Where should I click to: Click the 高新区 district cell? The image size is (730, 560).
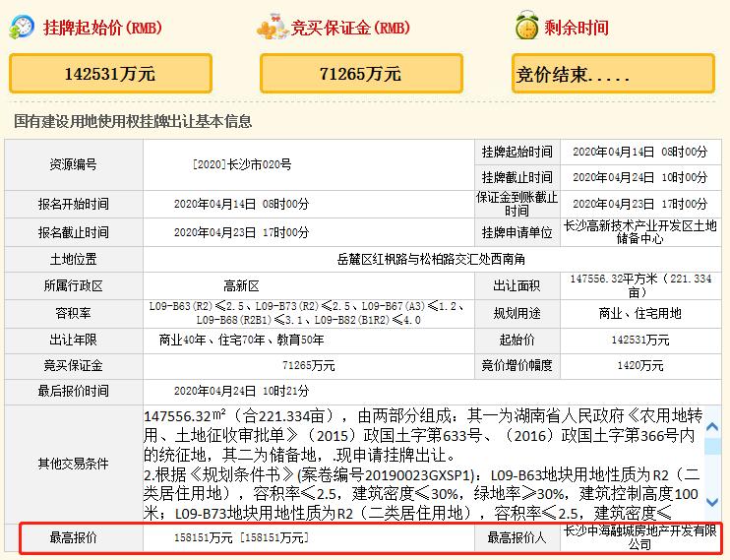point(308,285)
